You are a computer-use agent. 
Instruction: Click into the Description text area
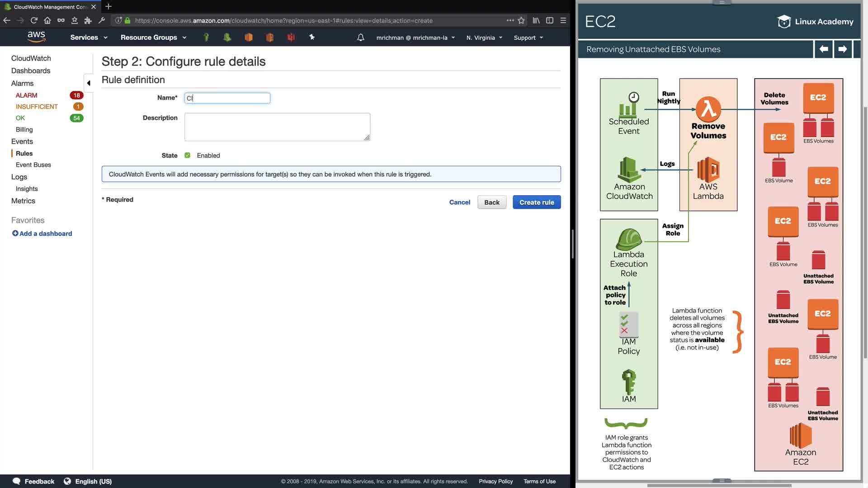[x=277, y=127]
